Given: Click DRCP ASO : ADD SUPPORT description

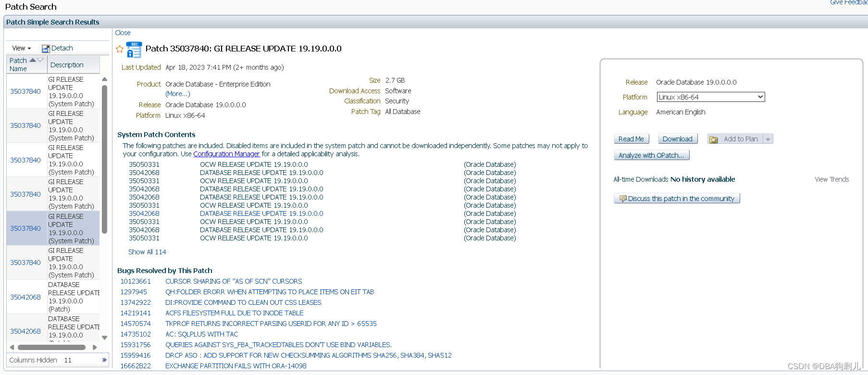Looking at the screenshot, I should coord(309,355).
